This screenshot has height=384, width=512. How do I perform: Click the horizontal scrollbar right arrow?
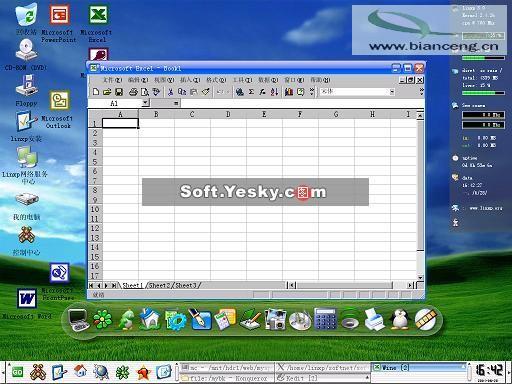(410, 285)
